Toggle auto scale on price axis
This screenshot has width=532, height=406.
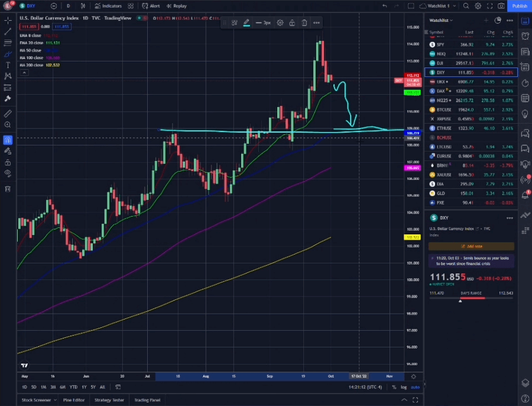click(415, 387)
